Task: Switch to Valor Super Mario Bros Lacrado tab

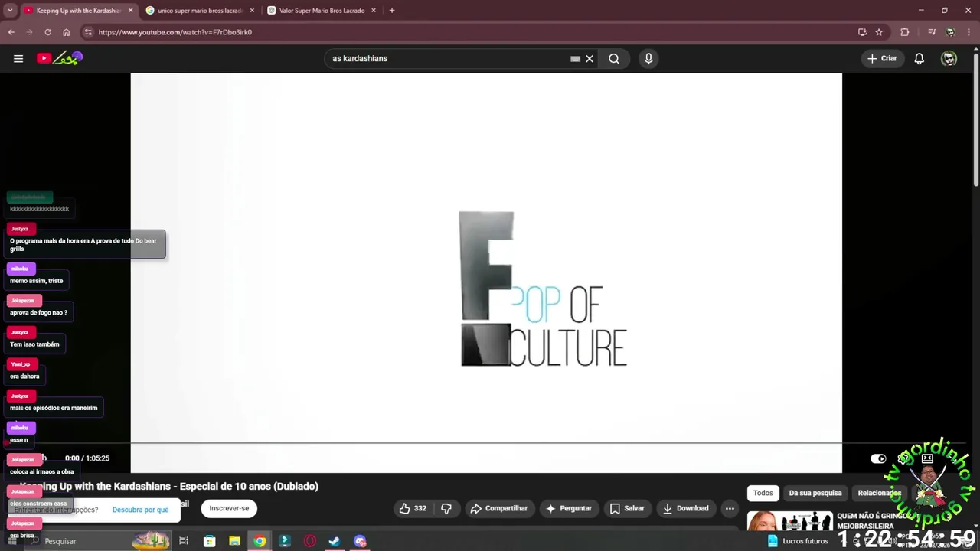Action: tap(322, 11)
